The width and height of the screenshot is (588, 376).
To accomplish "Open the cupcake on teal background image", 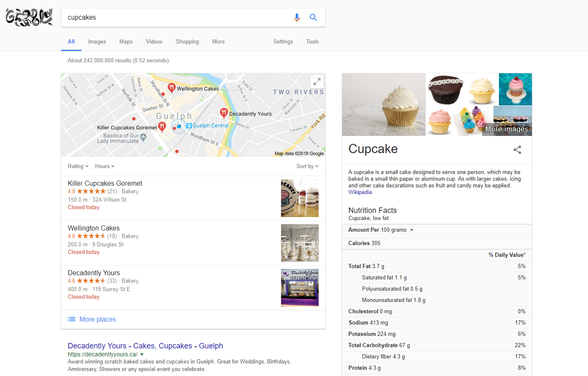I will [x=516, y=89].
